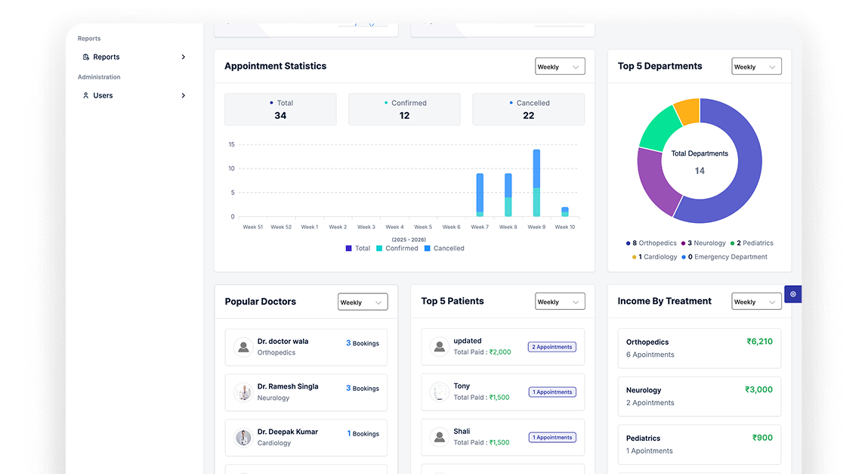868x474 pixels.
Task: Click avatar of patient named updated
Action: tap(439, 347)
